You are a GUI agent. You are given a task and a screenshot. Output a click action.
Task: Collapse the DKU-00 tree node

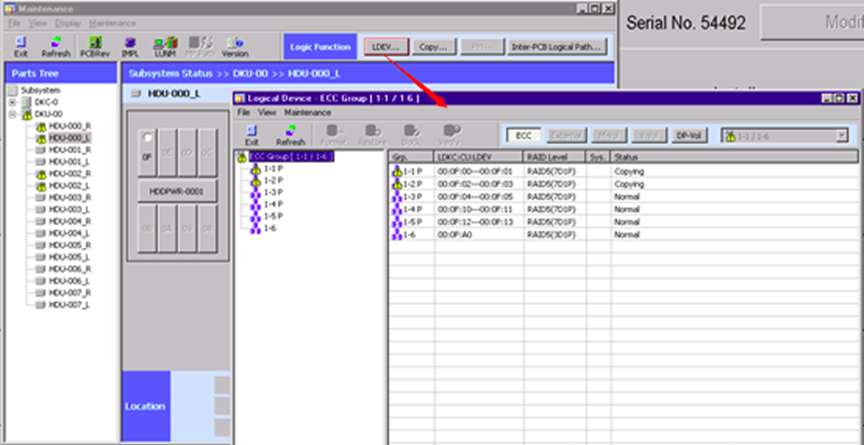click(x=13, y=114)
